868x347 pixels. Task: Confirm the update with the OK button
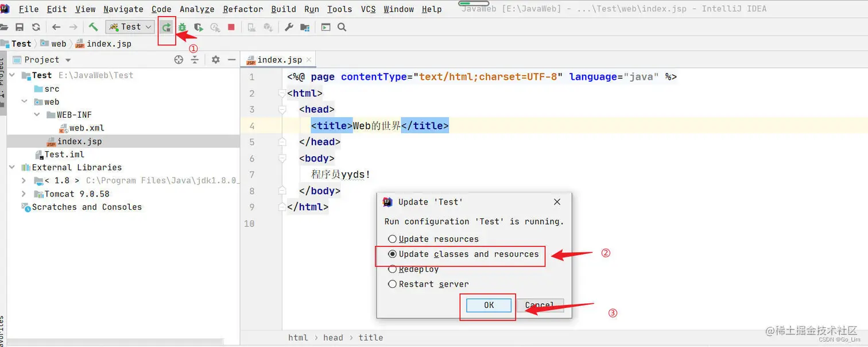(489, 306)
